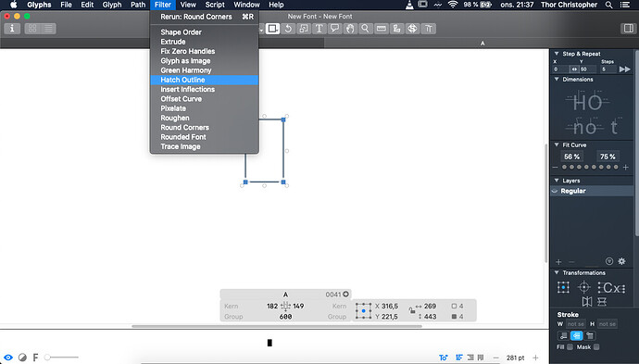Image resolution: width=639 pixels, height=364 pixels.
Task: Open the Path menu
Action: 138,5
